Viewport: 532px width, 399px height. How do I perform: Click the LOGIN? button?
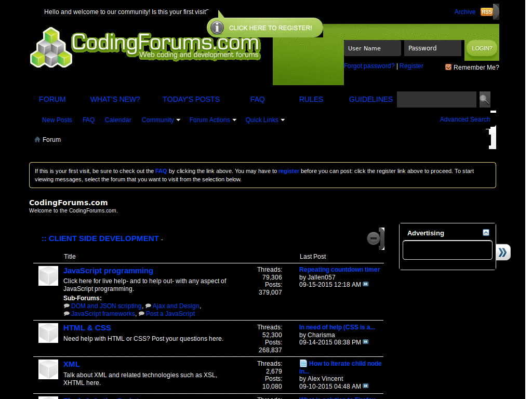coord(482,48)
